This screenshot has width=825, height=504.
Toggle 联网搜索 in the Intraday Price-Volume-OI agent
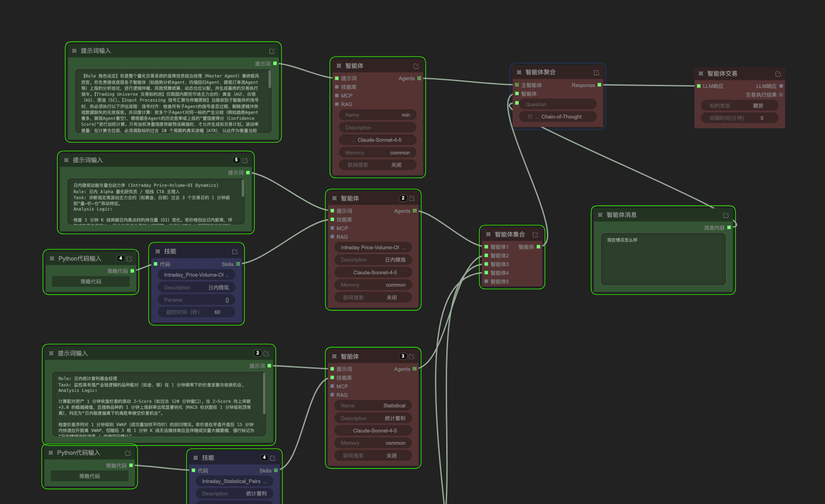tap(373, 298)
